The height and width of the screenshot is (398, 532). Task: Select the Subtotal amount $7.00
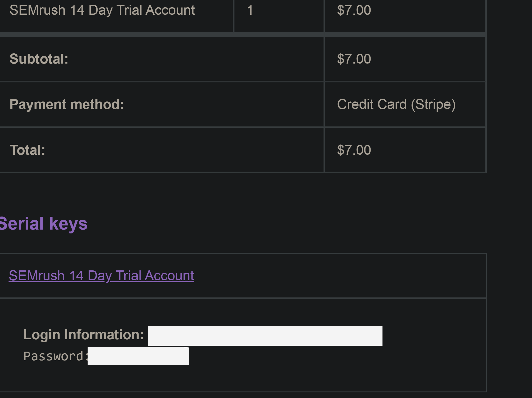click(354, 59)
